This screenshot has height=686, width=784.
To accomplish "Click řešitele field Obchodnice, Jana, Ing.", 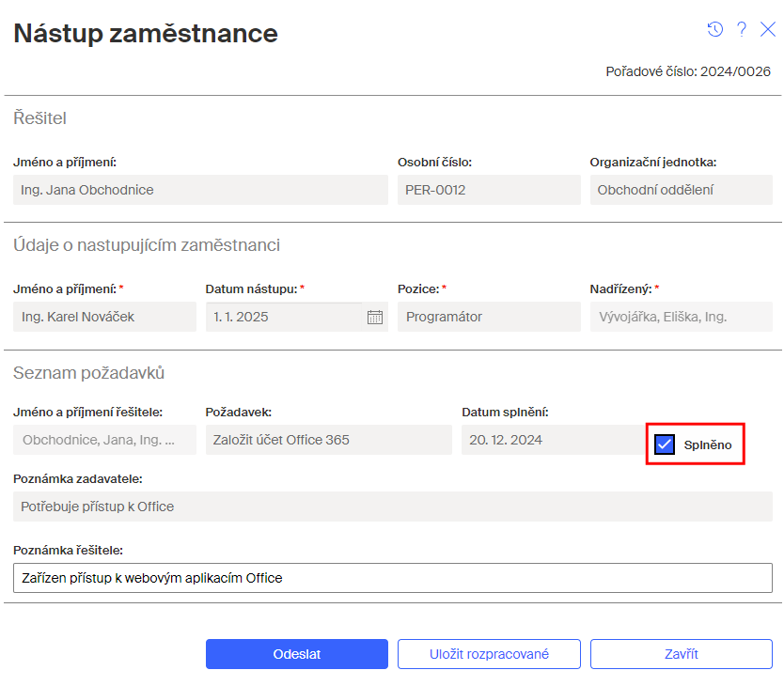I will point(104,440).
